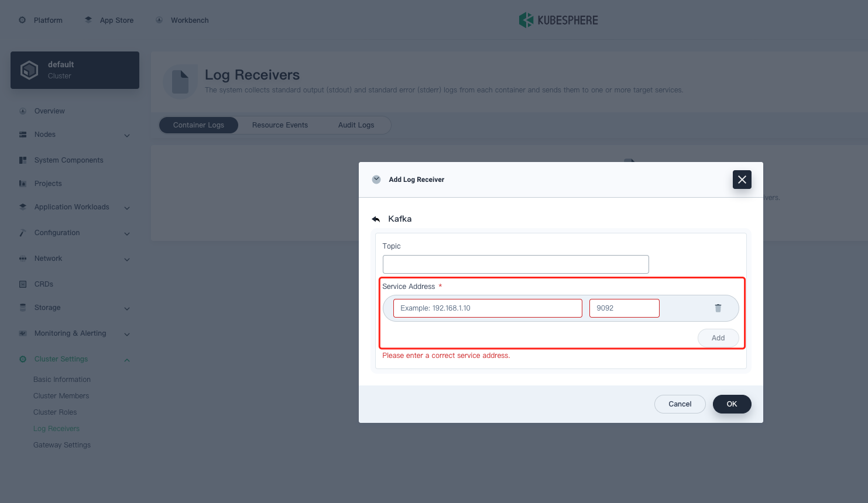Viewport: 868px width, 503px height.
Task: Collapse the Cluster Settings section
Action: [x=127, y=360]
